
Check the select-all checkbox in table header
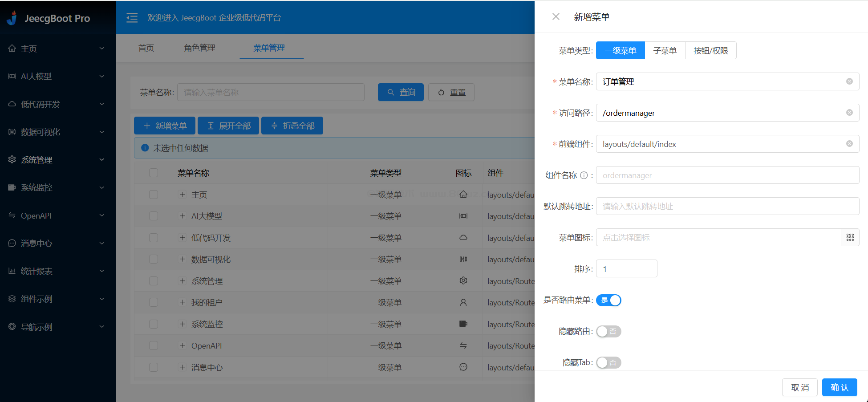[x=154, y=173]
